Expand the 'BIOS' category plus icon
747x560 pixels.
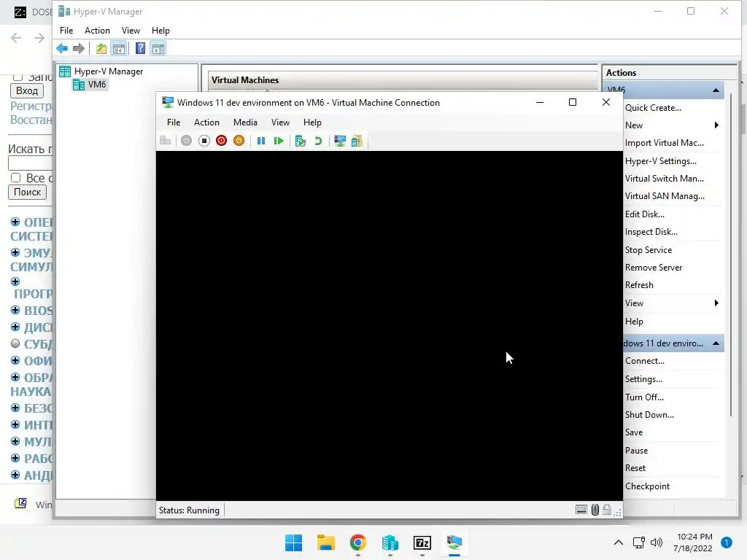15,310
